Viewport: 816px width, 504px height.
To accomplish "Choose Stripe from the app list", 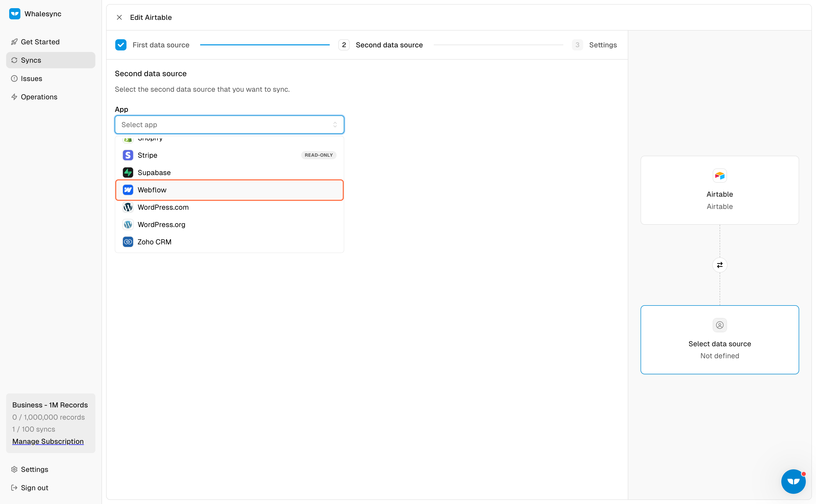I will (229, 155).
